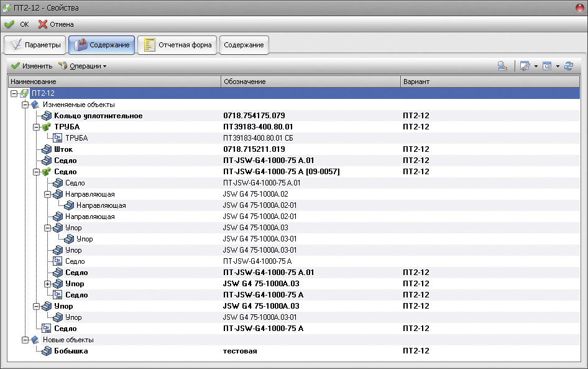Click the wrench settings icon in toolbar

(525, 66)
